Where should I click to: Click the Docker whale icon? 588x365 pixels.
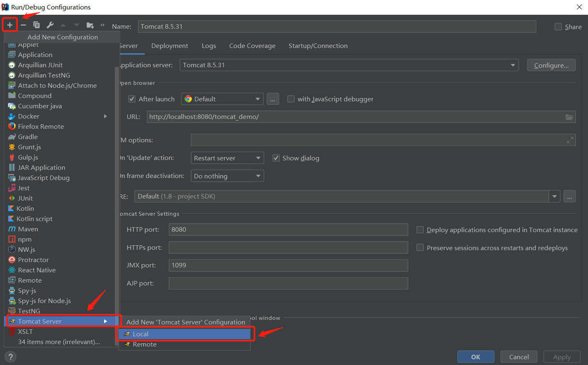pos(12,116)
